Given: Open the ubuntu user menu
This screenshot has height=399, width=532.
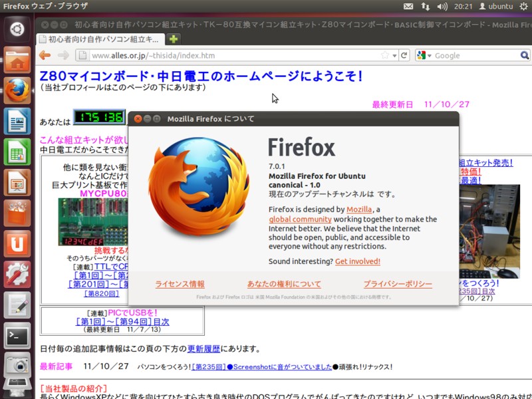Looking at the screenshot, I should point(495,6).
